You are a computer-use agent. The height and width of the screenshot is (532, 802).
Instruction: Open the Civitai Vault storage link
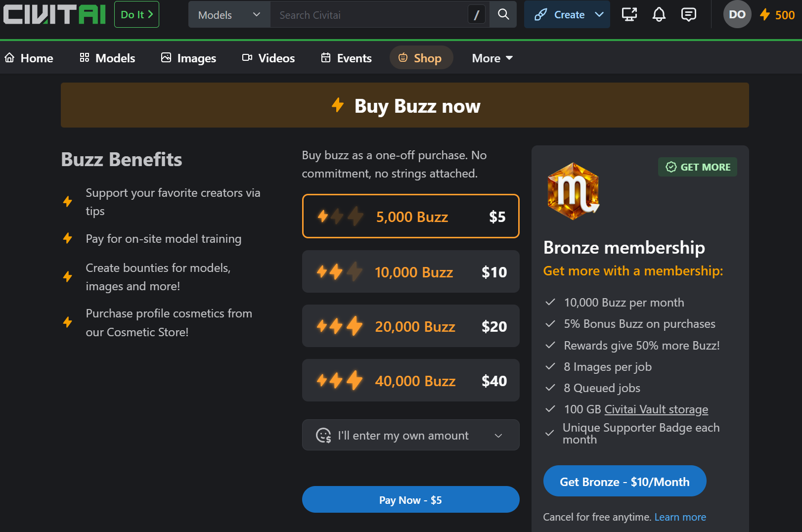coord(656,409)
